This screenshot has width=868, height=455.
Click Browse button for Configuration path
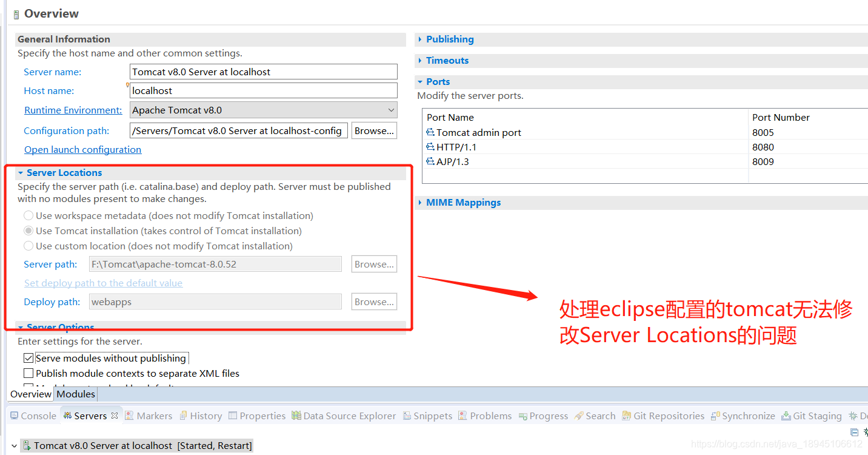pos(375,130)
